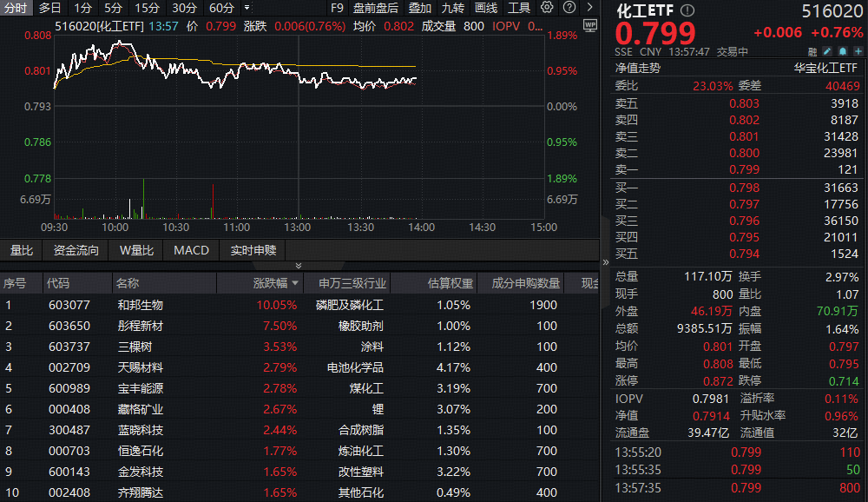The width and height of the screenshot is (868, 502).
Task: Click the pencil note icon in quote panel
Action: point(828,52)
